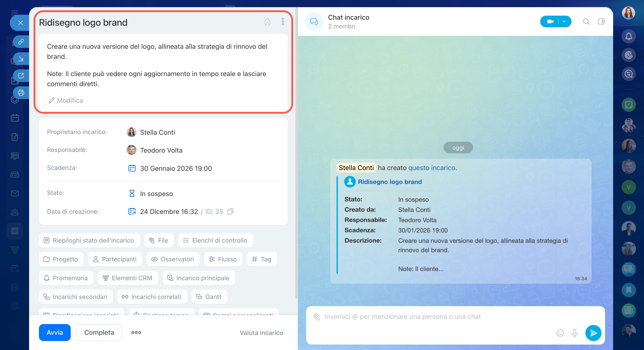Click the Completa button
Viewport: 644px width, 350px height.
point(99,333)
